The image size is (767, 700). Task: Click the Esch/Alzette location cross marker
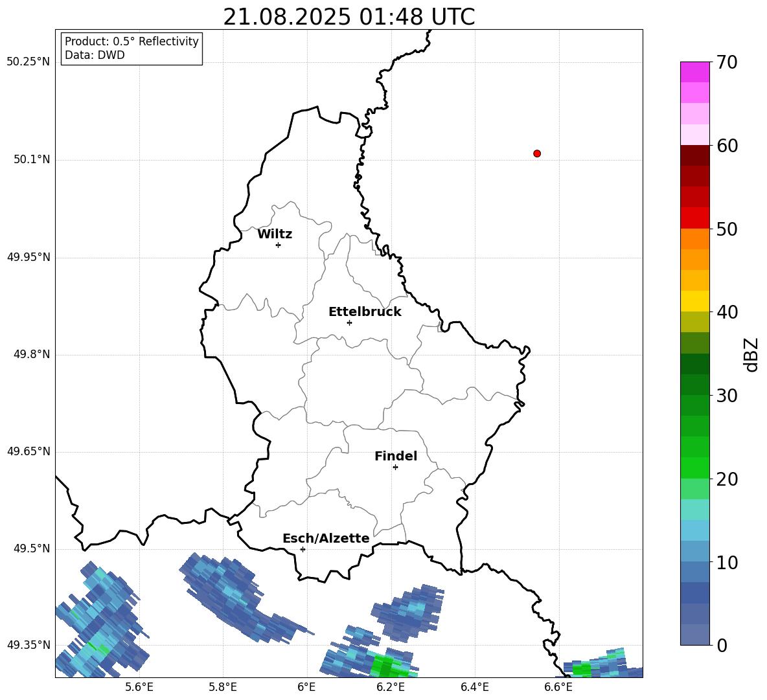[303, 549]
